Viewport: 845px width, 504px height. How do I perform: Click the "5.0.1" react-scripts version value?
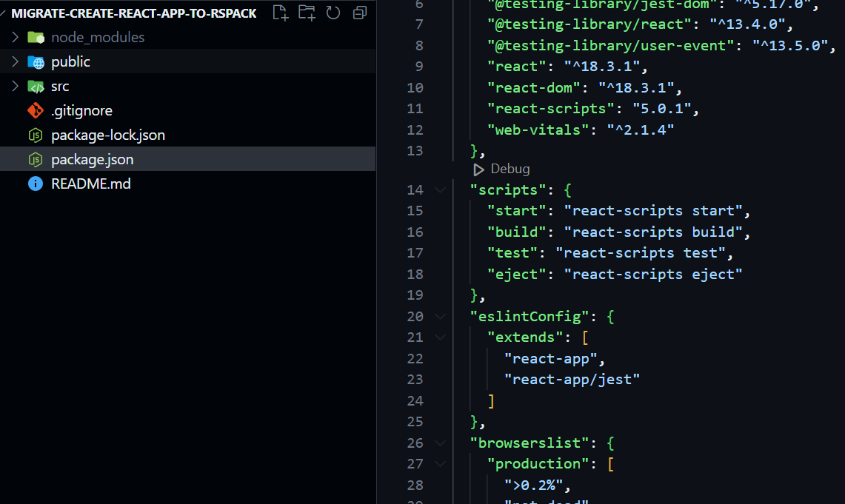click(662, 108)
